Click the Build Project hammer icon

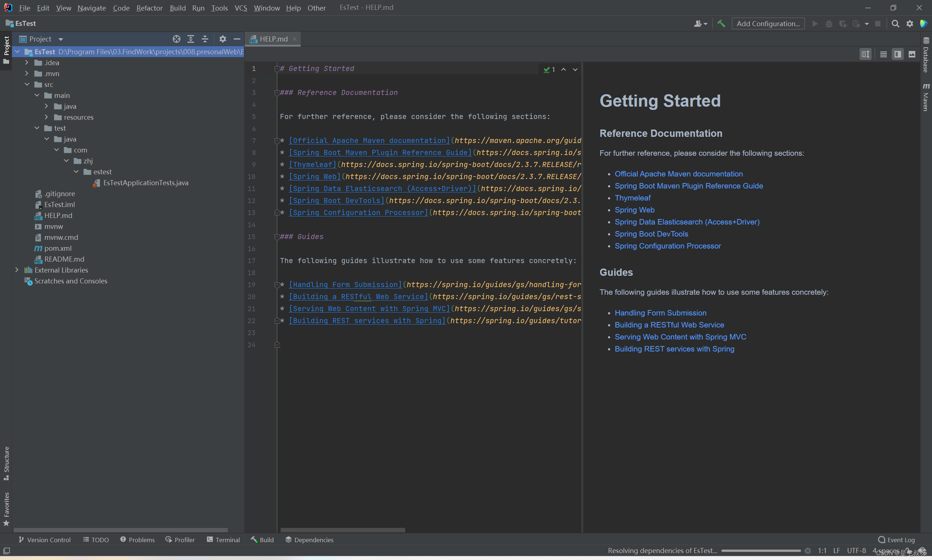click(x=721, y=23)
